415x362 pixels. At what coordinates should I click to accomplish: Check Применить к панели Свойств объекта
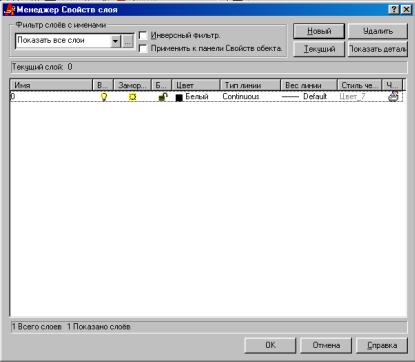point(143,48)
